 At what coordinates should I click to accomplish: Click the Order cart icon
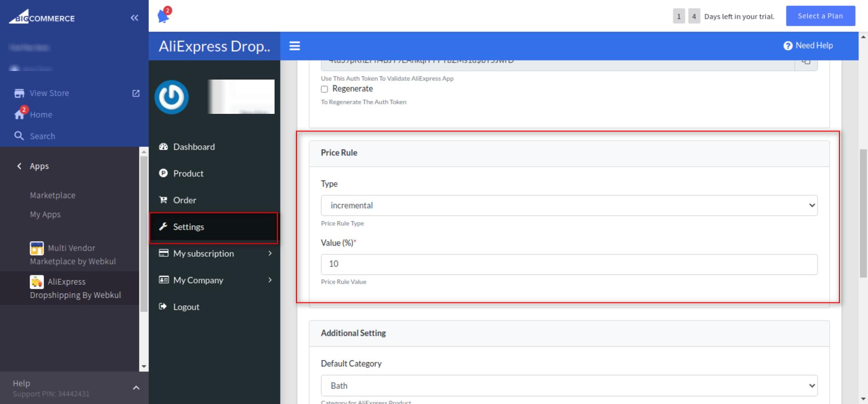[163, 200]
